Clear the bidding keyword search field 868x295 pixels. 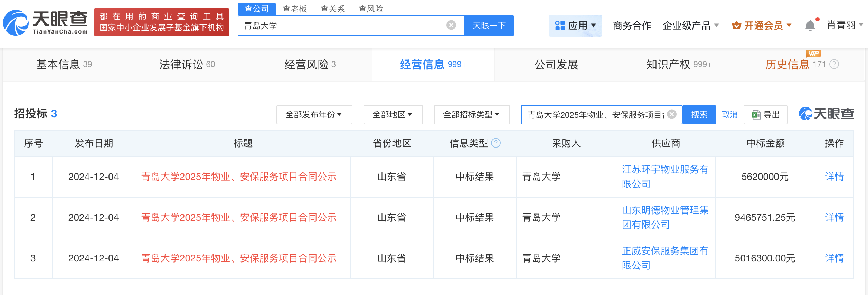[x=671, y=114]
